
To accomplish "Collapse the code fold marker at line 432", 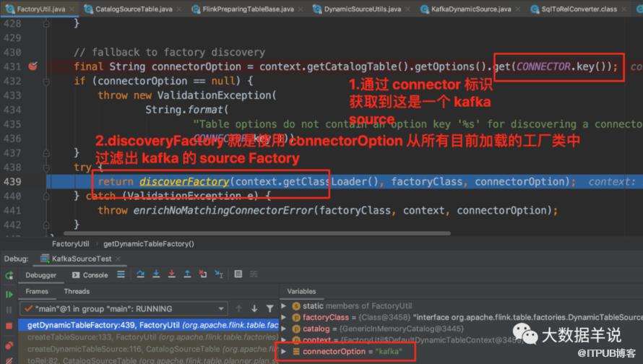I will pos(46,81).
